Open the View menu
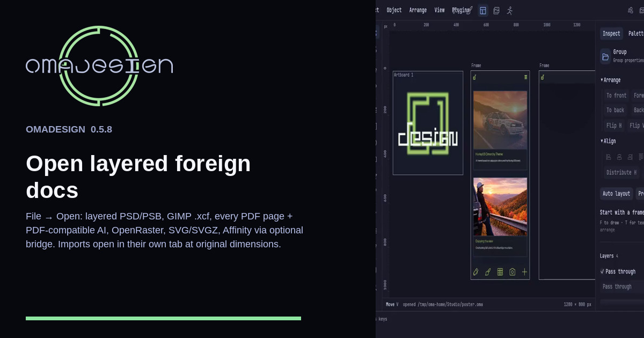 (439, 10)
